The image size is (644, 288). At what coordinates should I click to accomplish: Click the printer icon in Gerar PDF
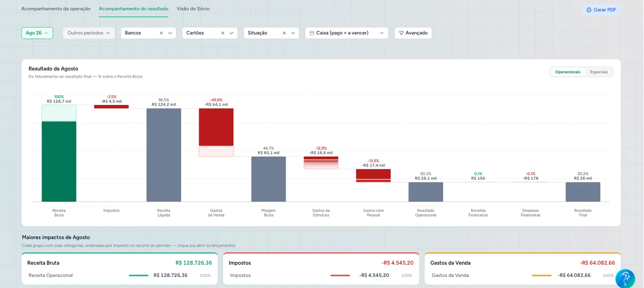(589, 10)
